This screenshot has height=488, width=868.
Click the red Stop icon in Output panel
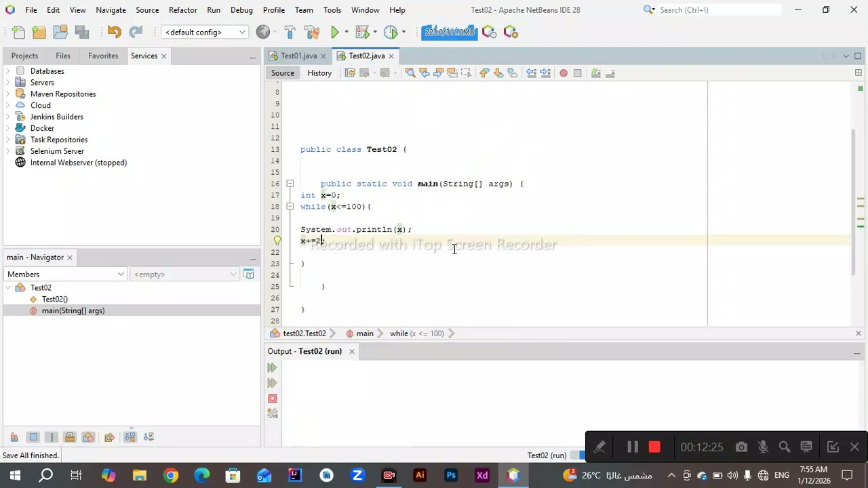coord(273,399)
